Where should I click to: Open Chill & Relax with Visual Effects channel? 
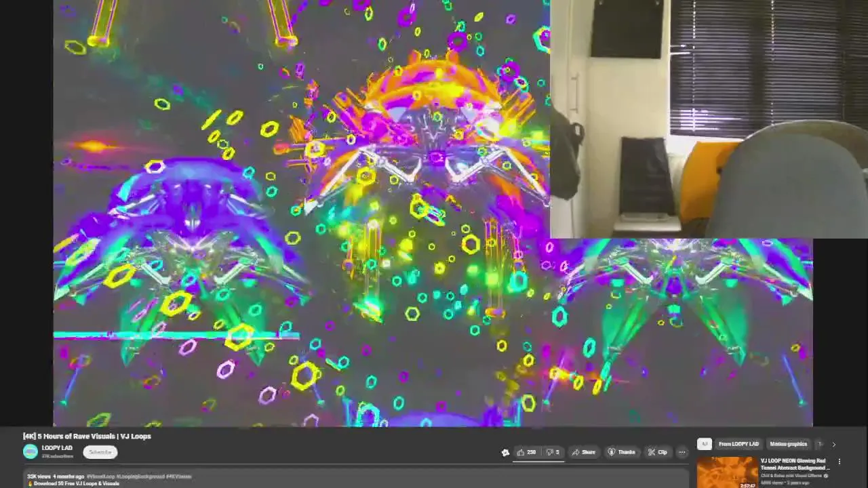(790, 476)
